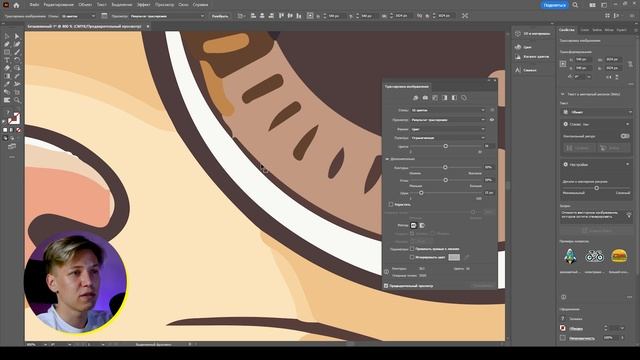Viewport: 640px width, 360px height.
Task: Open Стиль dropdown in the top control bar
Action: click(x=78, y=16)
